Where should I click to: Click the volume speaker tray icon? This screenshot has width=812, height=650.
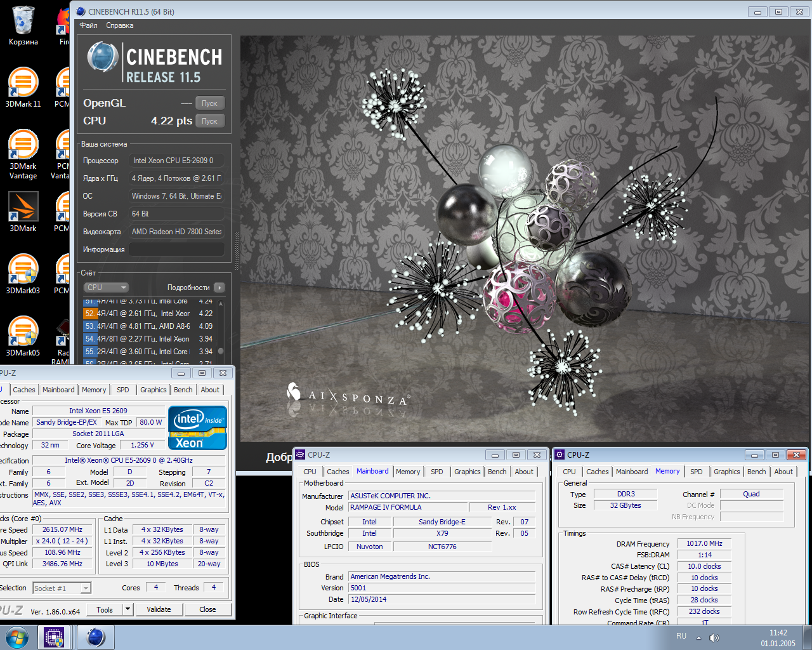[714, 637]
